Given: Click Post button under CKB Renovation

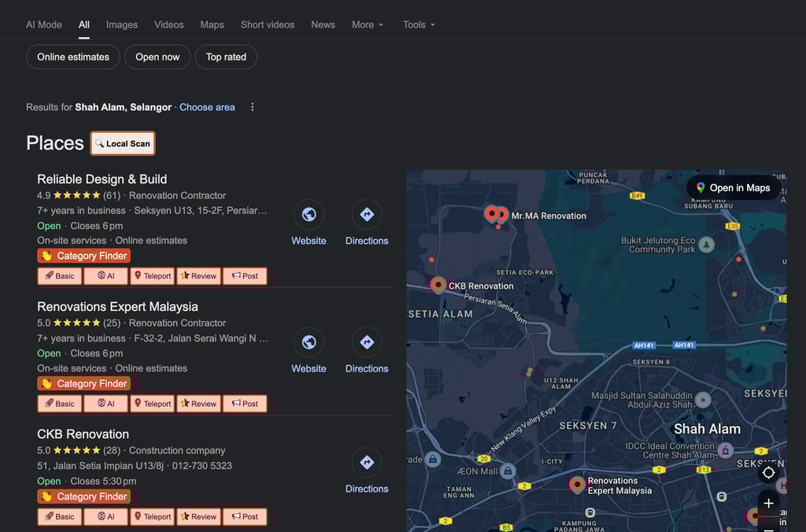Looking at the screenshot, I should [x=246, y=516].
